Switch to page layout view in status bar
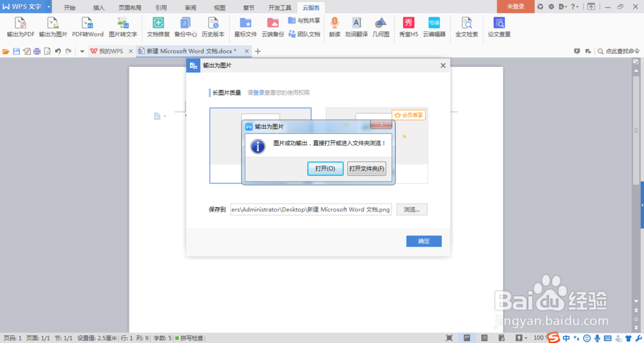 click(467, 338)
